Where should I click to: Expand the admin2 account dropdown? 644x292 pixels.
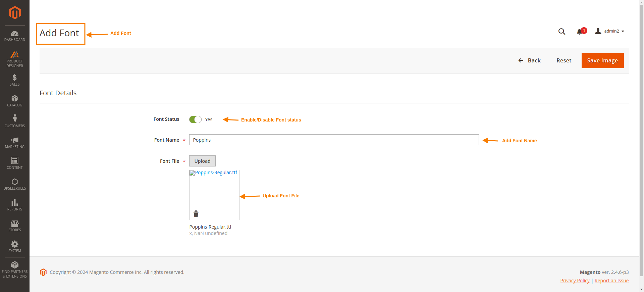(x=609, y=31)
